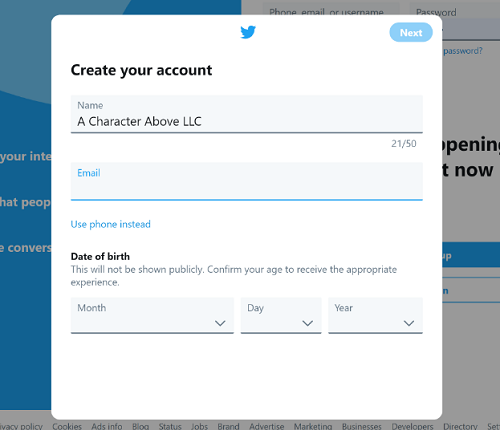Open the Year dropdown
Viewport: 500px width, 430px height.
[375, 315]
